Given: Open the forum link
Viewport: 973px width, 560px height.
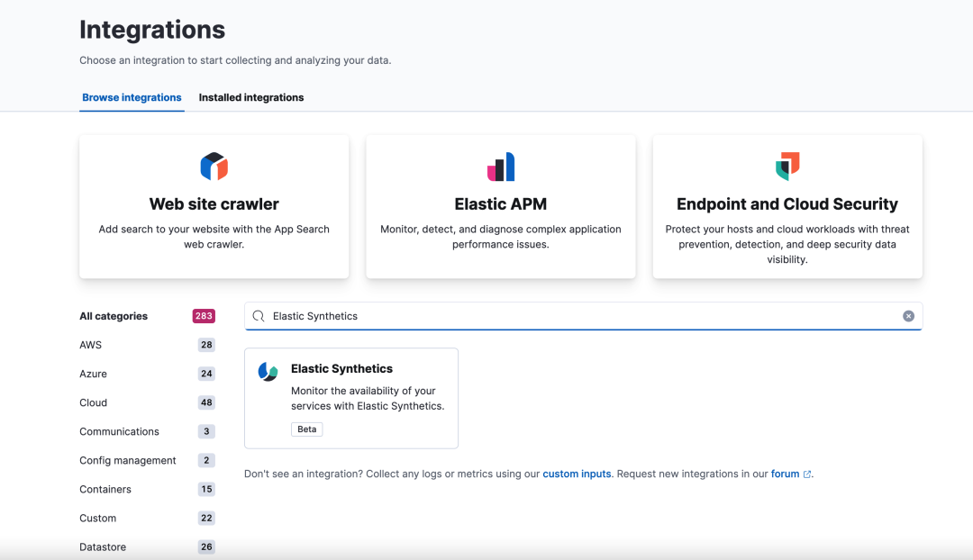Looking at the screenshot, I should (x=785, y=474).
